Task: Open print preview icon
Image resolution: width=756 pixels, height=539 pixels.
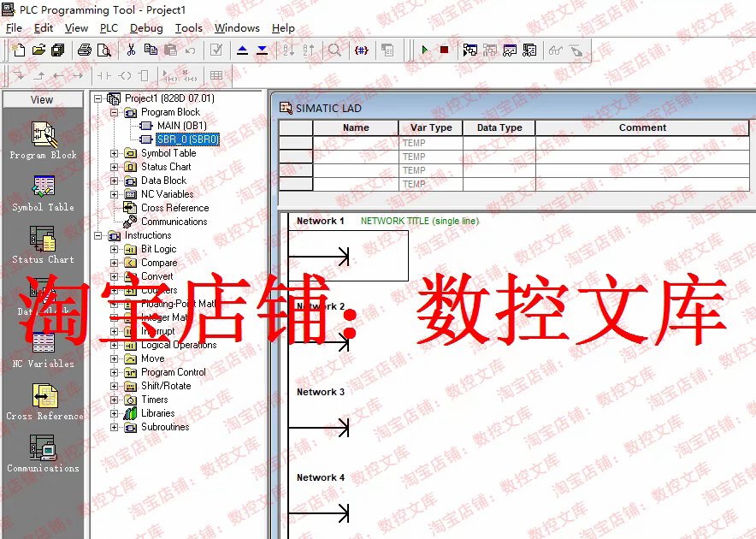Action: 104,50
